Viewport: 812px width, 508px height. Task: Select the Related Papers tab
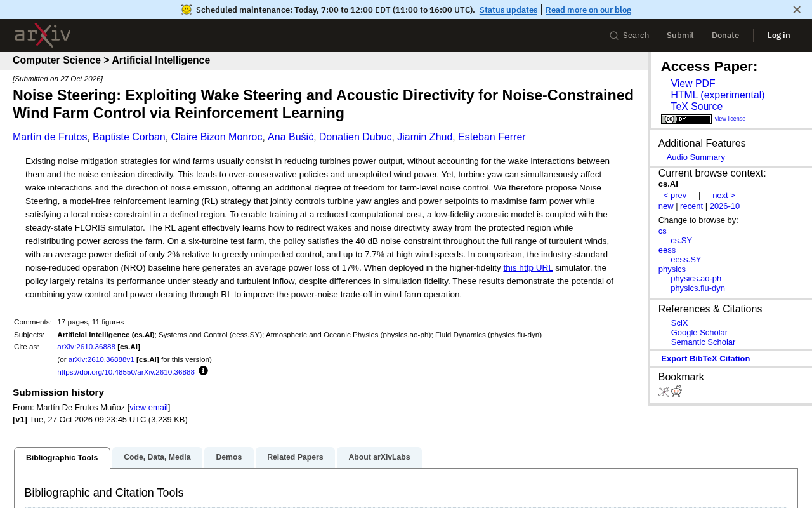295,457
